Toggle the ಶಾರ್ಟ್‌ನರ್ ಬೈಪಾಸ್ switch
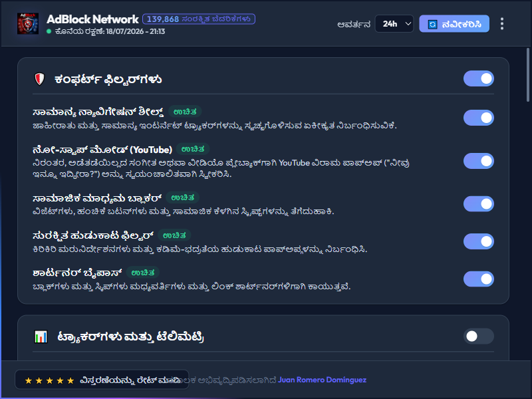The width and height of the screenshot is (532, 399). 478,279
